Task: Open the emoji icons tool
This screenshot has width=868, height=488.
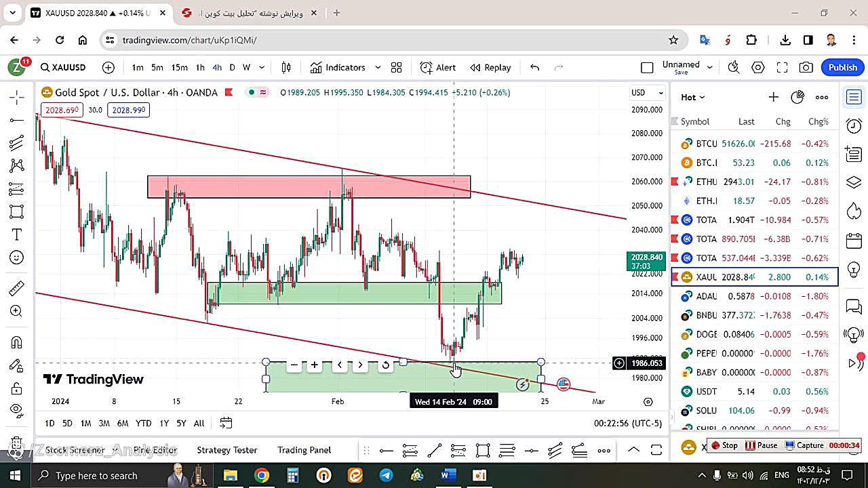Action: pos(16,258)
